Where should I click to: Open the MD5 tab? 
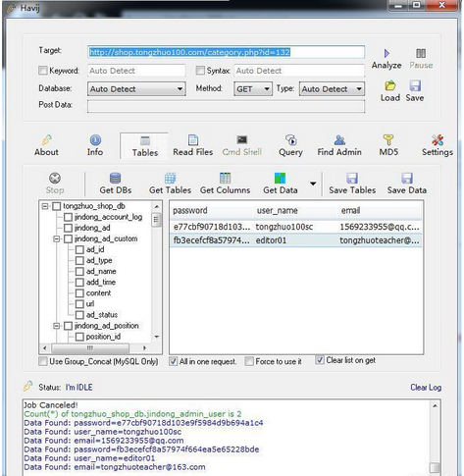(x=388, y=146)
